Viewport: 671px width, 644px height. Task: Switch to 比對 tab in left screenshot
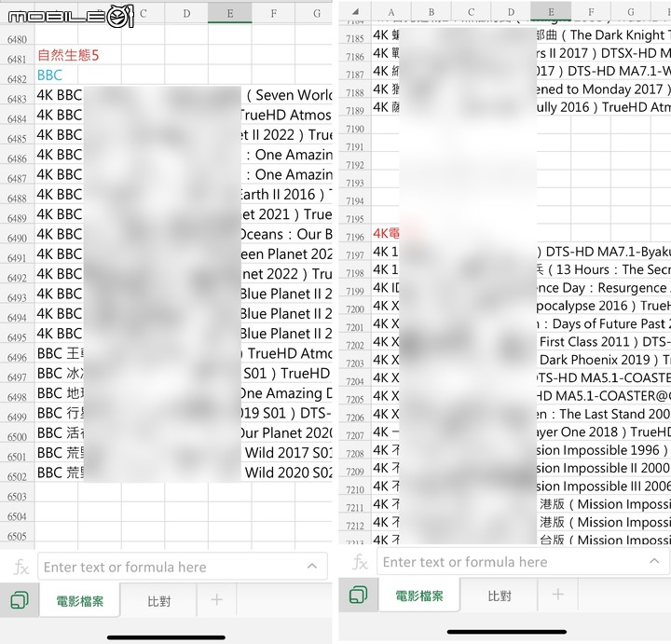coord(158,602)
